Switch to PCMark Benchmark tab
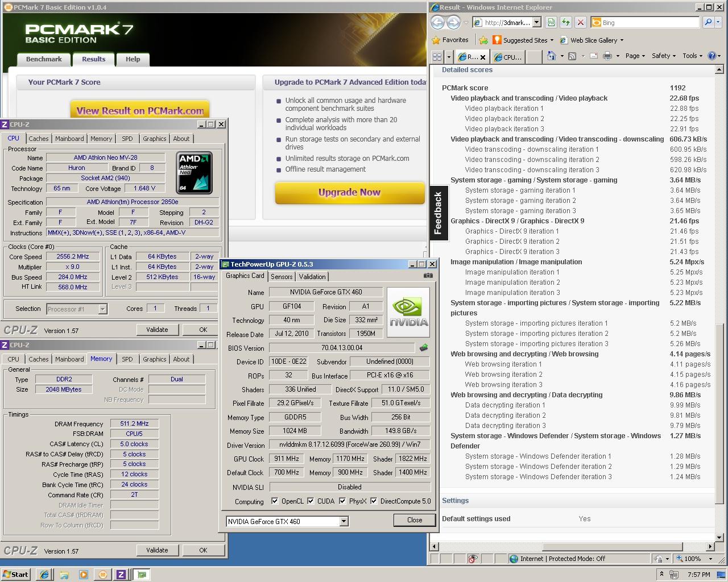 click(x=44, y=59)
